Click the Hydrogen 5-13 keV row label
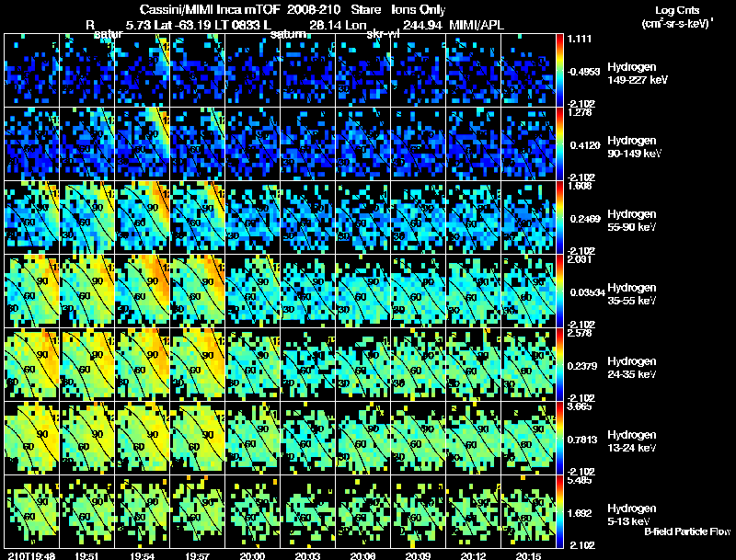This screenshot has width=736, height=560. click(632, 515)
